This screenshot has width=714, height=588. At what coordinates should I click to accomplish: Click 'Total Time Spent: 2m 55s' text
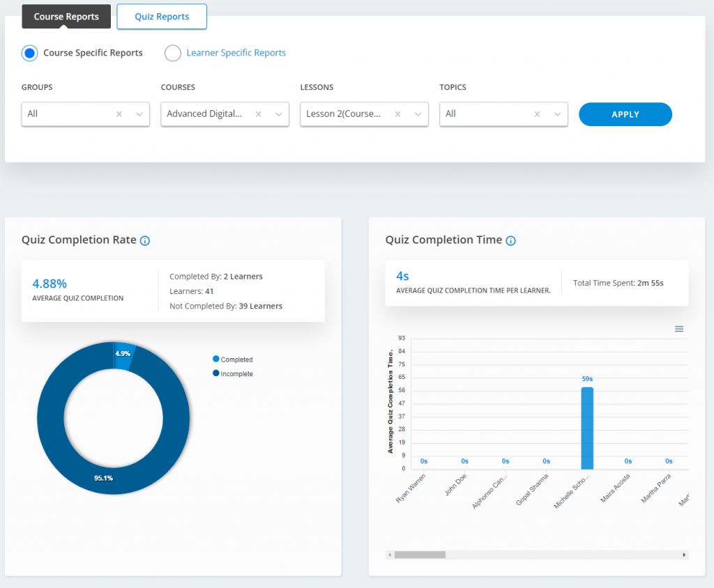tap(618, 283)
